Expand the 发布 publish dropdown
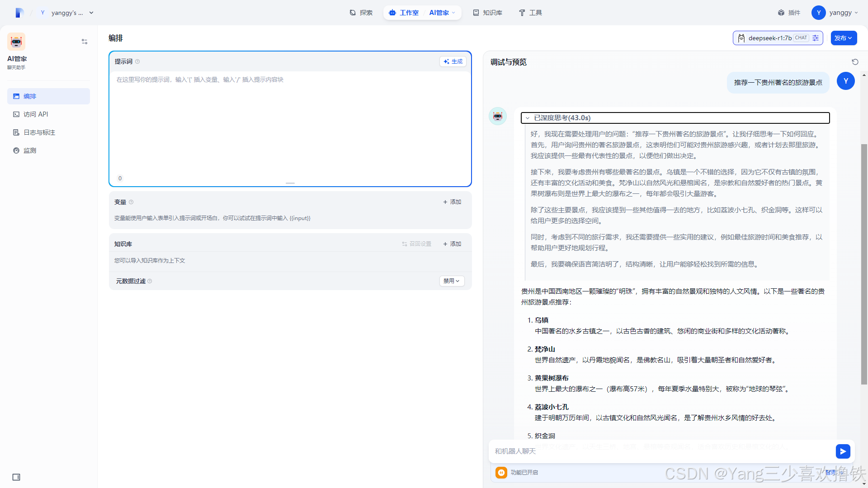The width and height of the screenshot is (868, 488). [x=843, y=38]
